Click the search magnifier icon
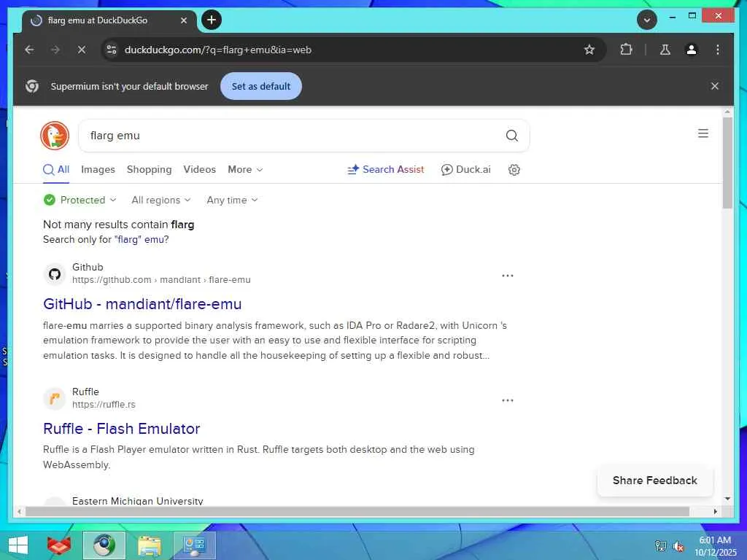 click(511, 136)
